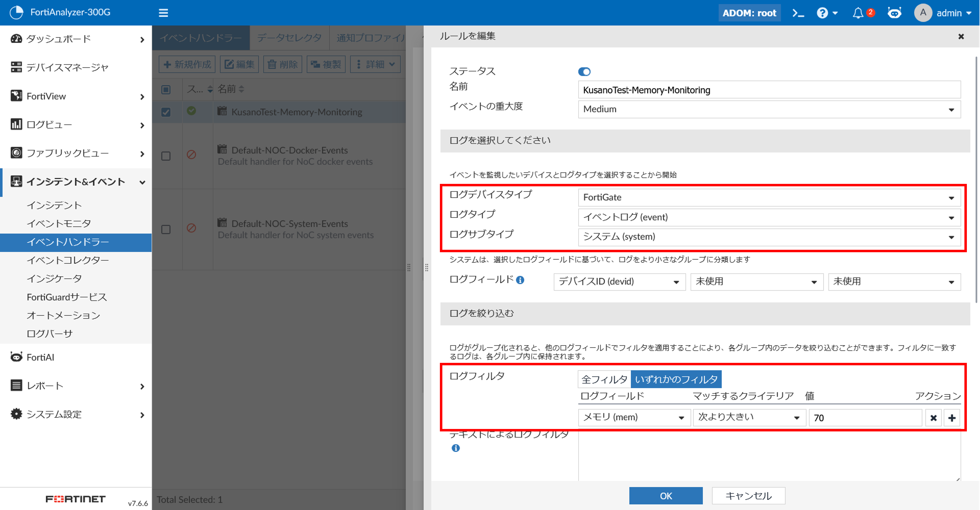Click the 名前 input field
The width and height of the screenshot is (980, 510).
pyautogui.click(x=769, y=90)
